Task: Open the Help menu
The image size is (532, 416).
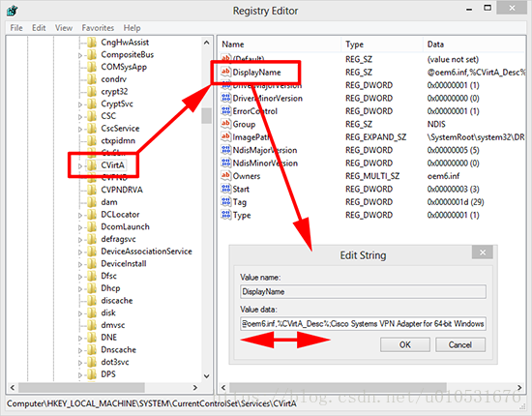Action: click(x=132, y=28)
